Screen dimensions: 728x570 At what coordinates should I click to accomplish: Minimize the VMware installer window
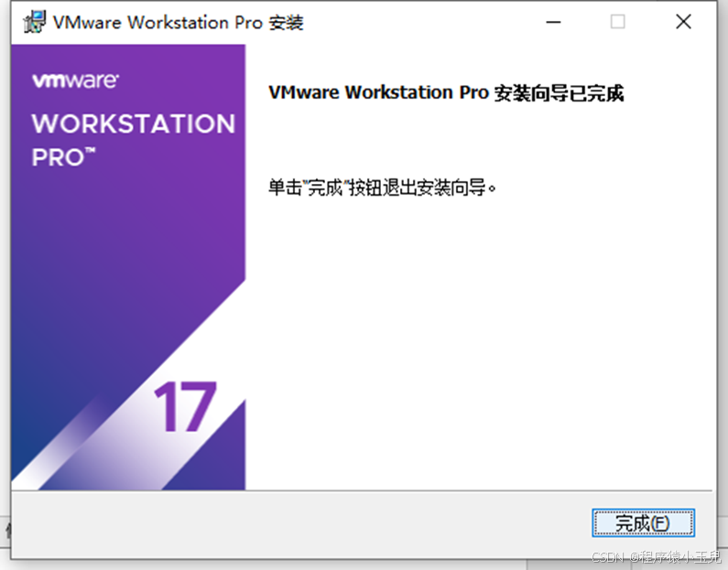[553, 22]
